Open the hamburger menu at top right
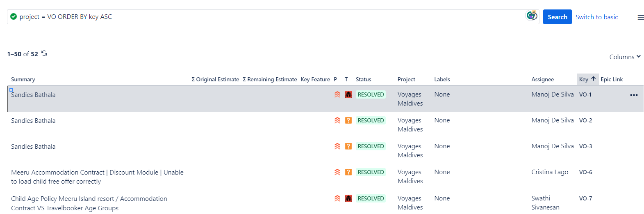644x214 pixels. point(640,17)
